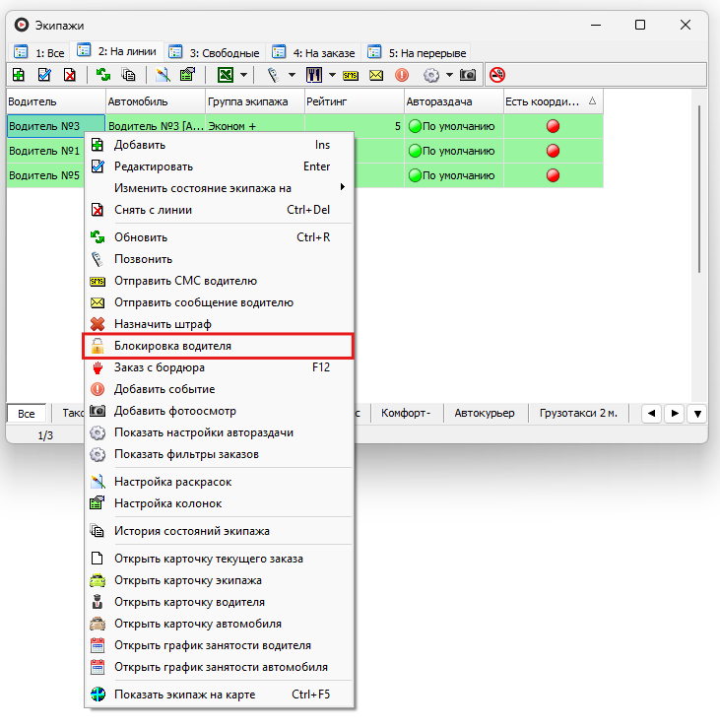Click the 'Автокурьер' group tab
Screen dimensions: 720x728
pos(484,413)
